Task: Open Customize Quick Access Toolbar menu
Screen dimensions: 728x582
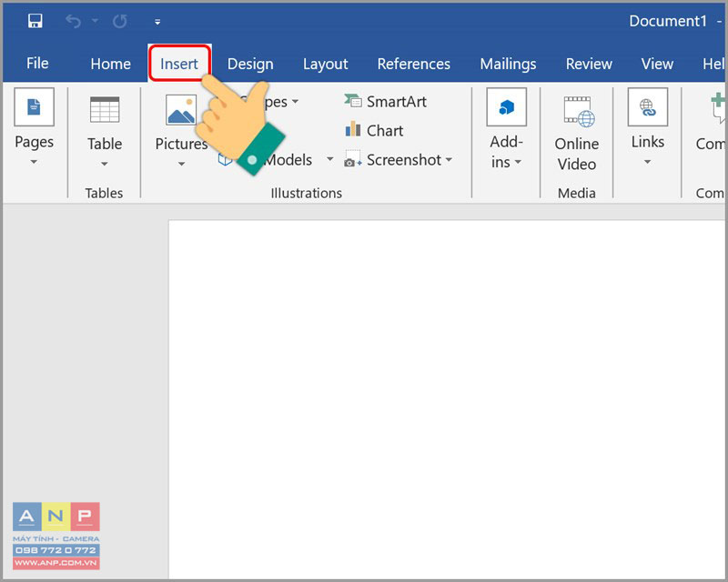Action: click(157, 22)
